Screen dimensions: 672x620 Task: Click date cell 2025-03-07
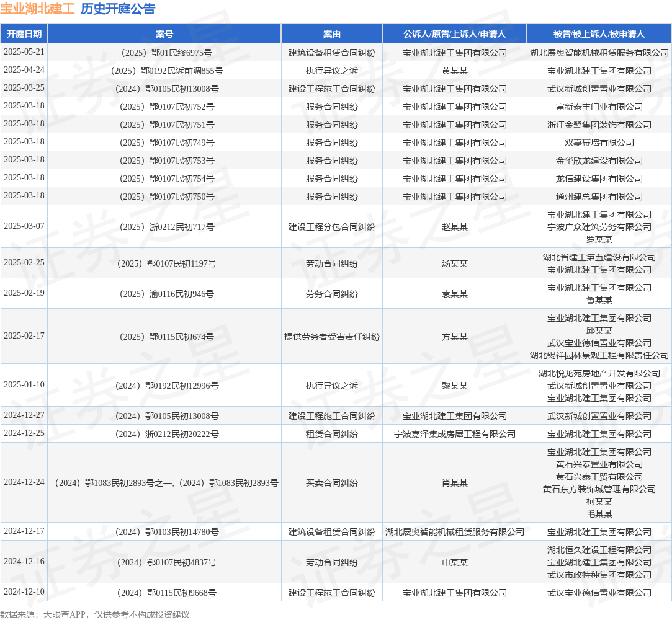point(24,226)
